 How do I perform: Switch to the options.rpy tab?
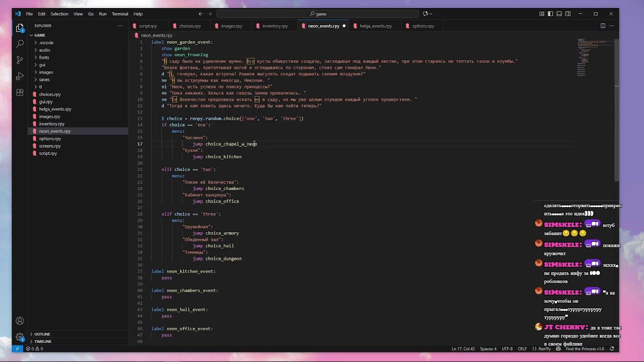(x=423, y=26)
